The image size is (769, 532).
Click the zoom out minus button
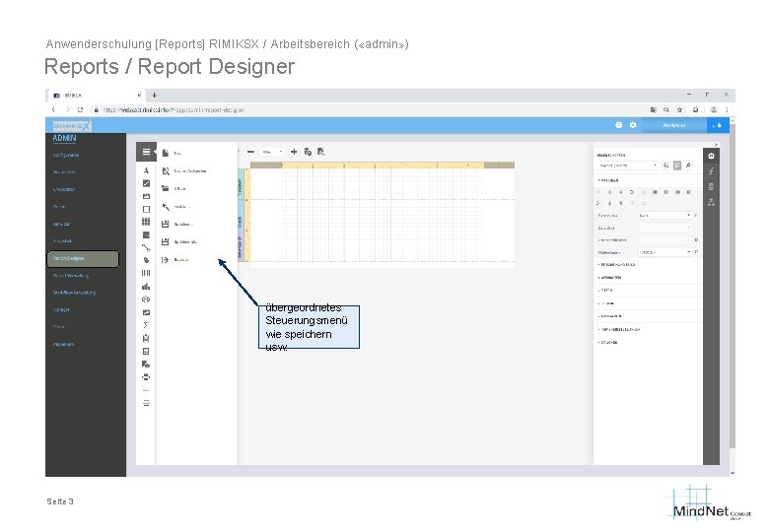pyautogui.click(x=250, y=152)
